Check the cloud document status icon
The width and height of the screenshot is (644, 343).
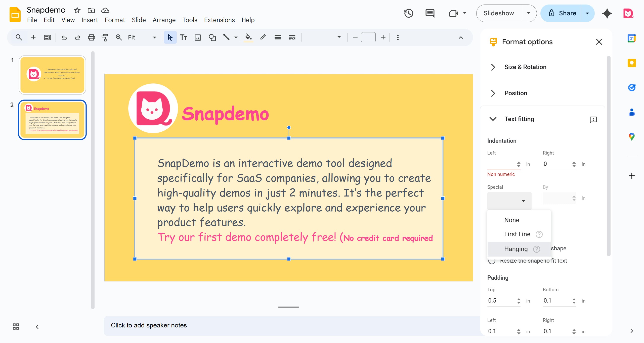click(x=105, y=10)
